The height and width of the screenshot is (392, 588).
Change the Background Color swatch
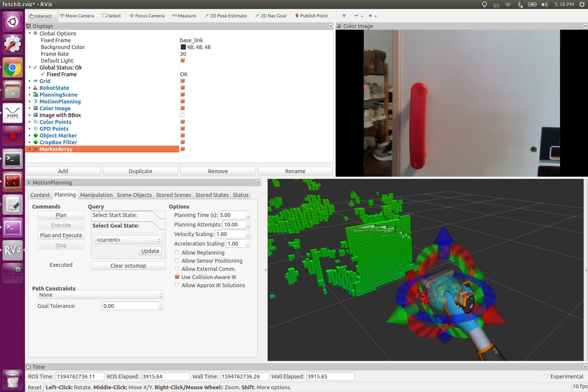tap(183, 47)
